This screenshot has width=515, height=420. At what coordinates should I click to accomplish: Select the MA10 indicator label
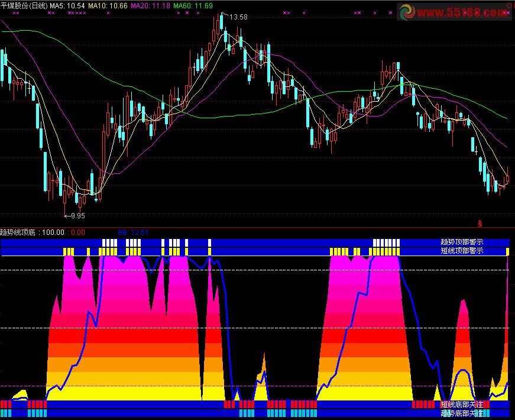108,5
